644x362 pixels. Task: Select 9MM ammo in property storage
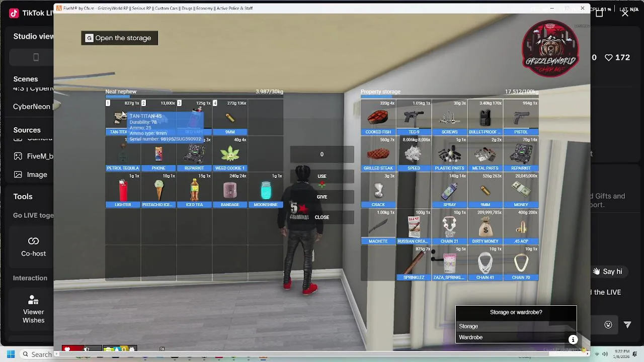tap(485, 191)
